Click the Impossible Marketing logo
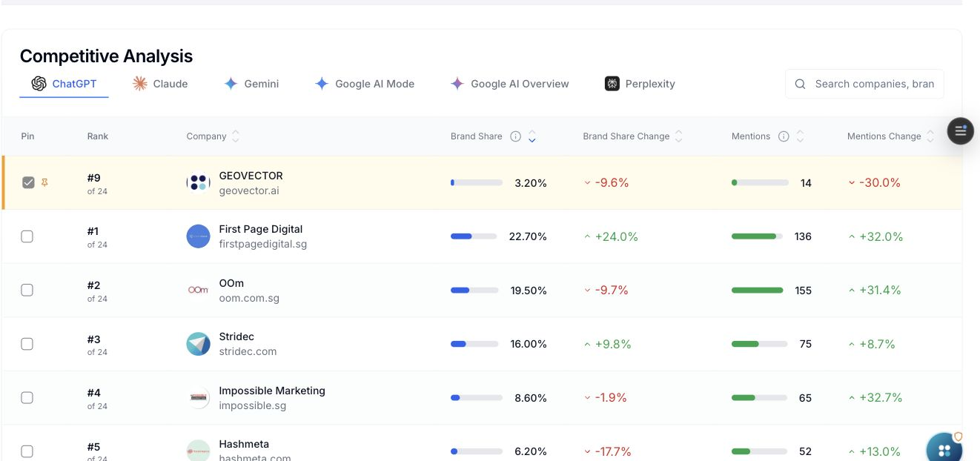This screenshot has width=980, height=461. (x=198, y=397)
